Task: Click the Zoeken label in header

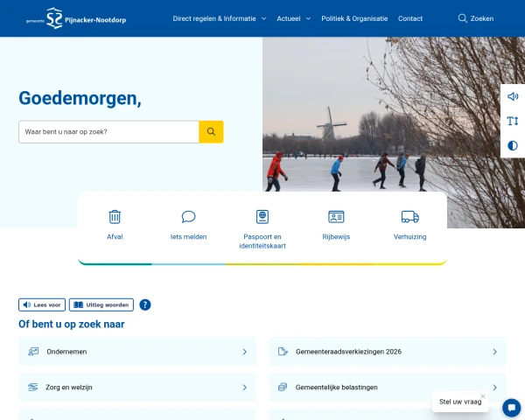Action: pyautogui.click(x=482, y=18)
